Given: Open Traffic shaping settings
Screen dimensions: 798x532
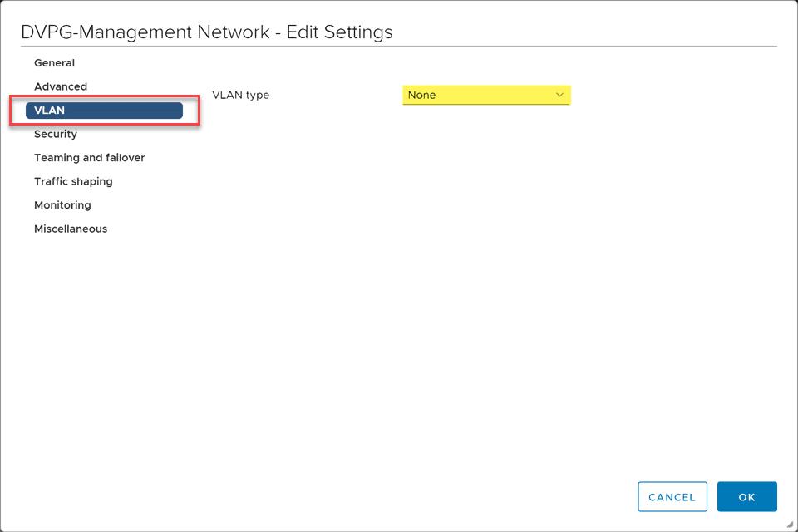Looking at the screenshot, I should coord(73,181).
